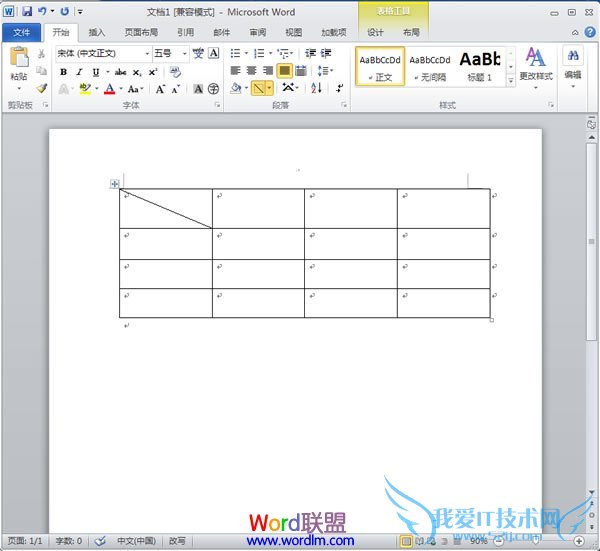600x551 pixels.
Task: Redo via the repeat arrow icon
Action: click(65, 11)
